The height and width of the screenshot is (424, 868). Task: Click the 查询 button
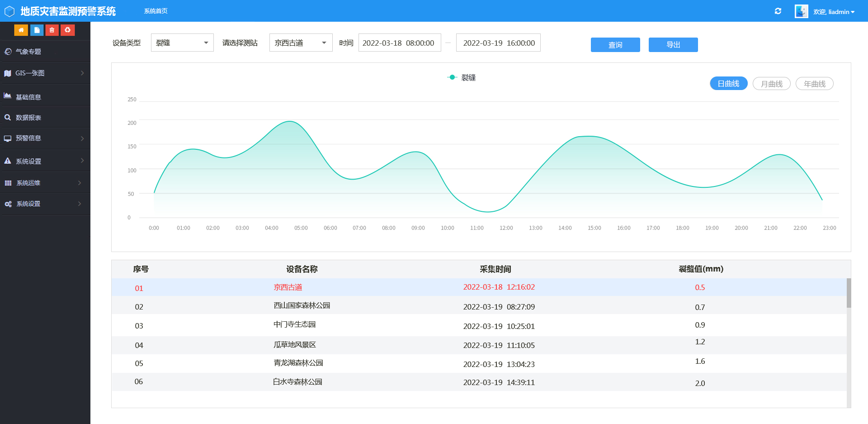(x=615, y=45)
